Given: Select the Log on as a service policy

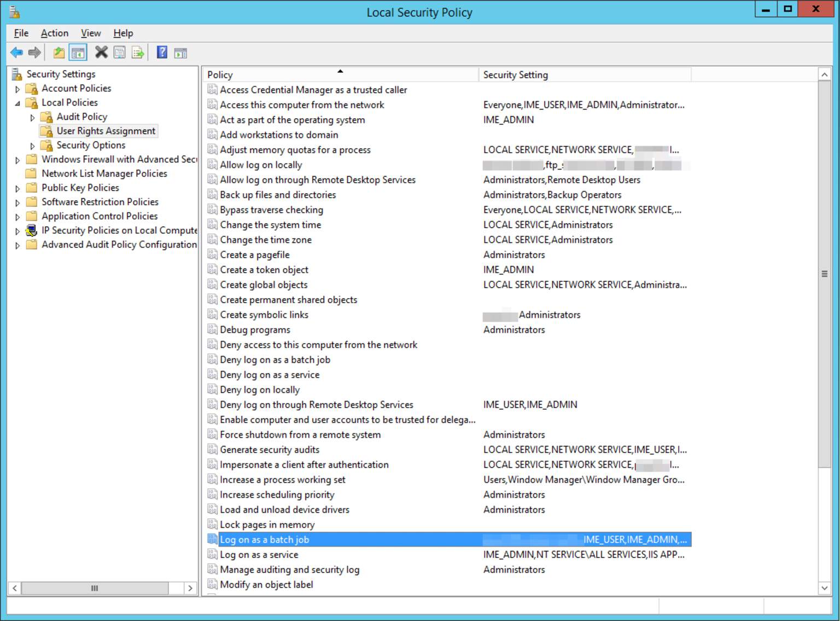Looking at the screenshot, I should 259,554.
